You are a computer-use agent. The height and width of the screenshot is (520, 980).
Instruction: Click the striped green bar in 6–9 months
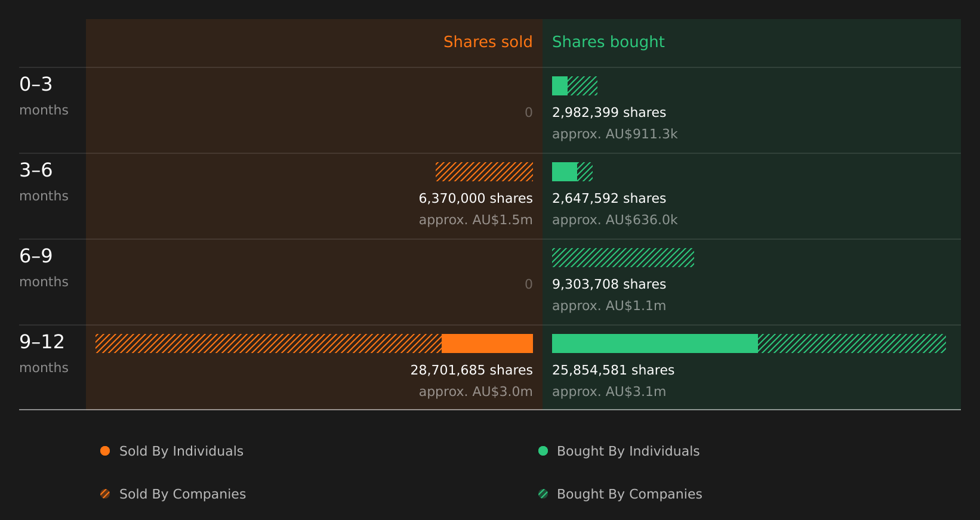tap(623, 258)
